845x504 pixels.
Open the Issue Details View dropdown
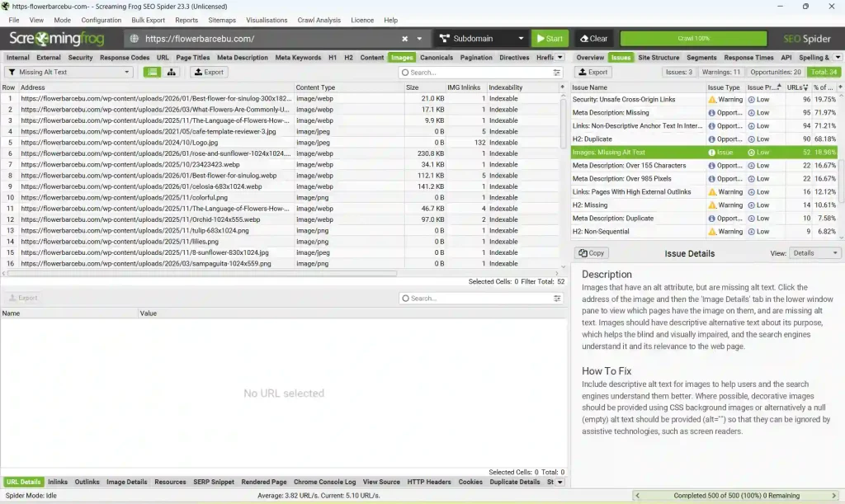(x=814, y=253)
